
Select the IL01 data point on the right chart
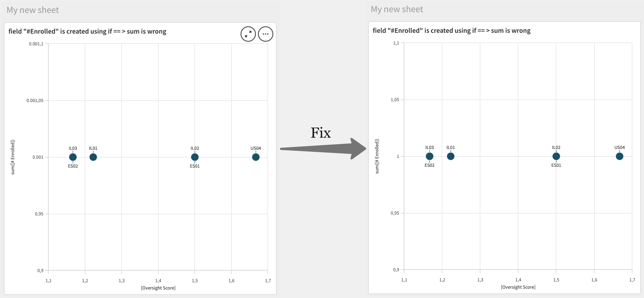[451, 156]
